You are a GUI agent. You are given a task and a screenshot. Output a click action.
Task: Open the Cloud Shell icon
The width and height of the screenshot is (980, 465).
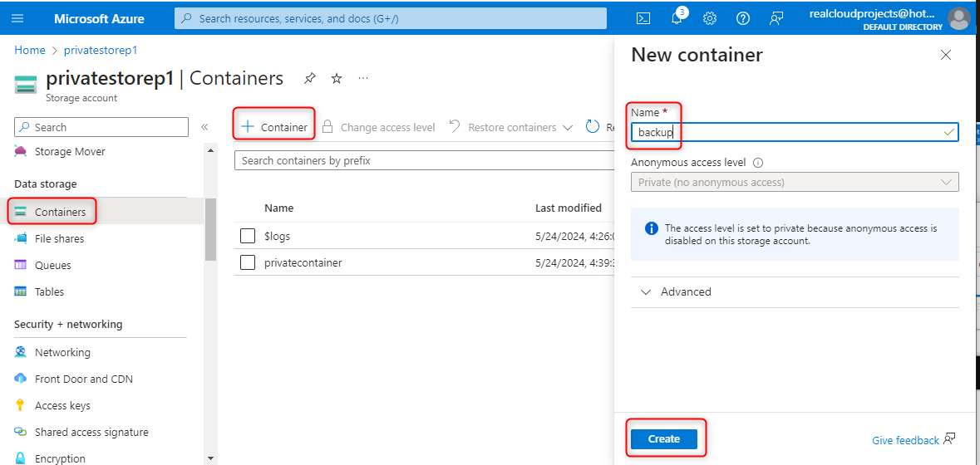pyautogui.click(x=643, y=18)
